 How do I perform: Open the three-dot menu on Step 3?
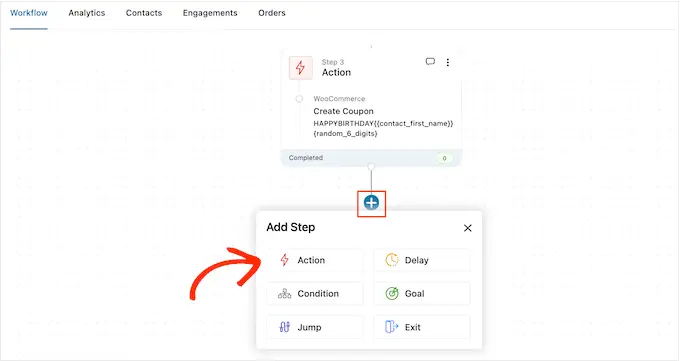point(448,62)
